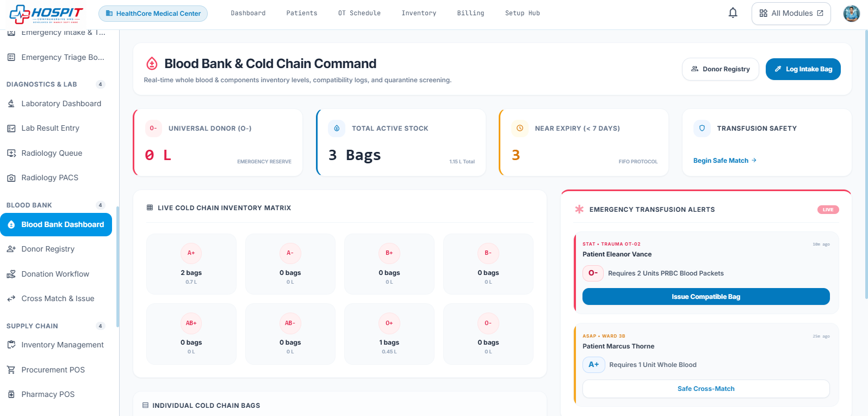Click the page vertical scrollbar
This screenshot has width=868, height=416.
coord(865,163)
